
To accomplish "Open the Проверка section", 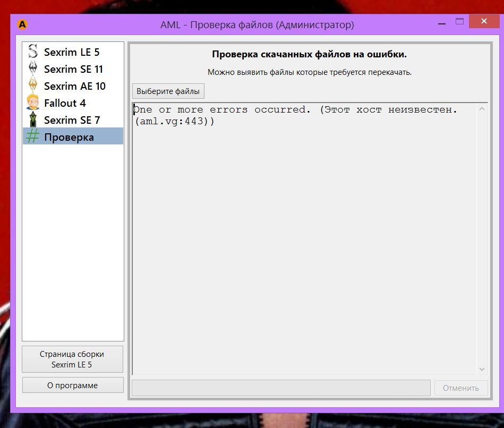I will tap(69, 137).
